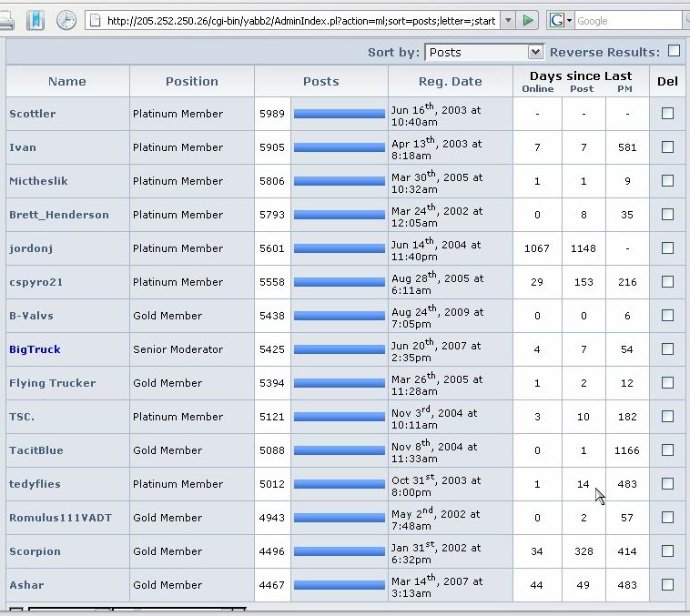The image size is (690, 616).
Task: Click the bookmarks icon in the browser toolbar
Action: tap(35, 20)
